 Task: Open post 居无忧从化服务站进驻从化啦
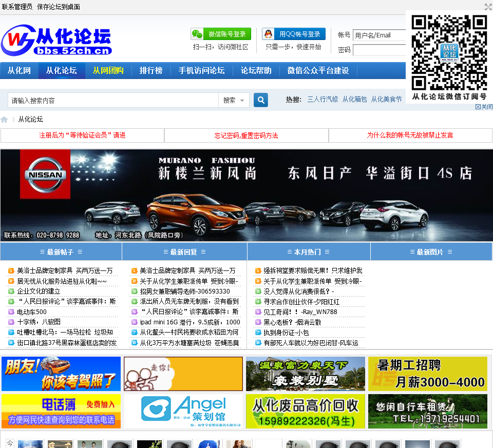click(62, 281)
